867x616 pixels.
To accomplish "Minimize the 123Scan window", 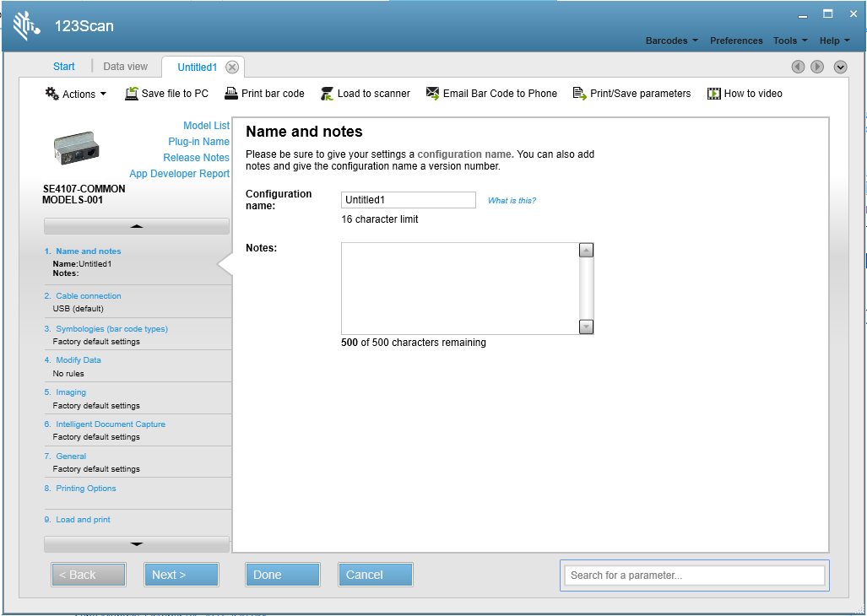I will coord(803,15).
